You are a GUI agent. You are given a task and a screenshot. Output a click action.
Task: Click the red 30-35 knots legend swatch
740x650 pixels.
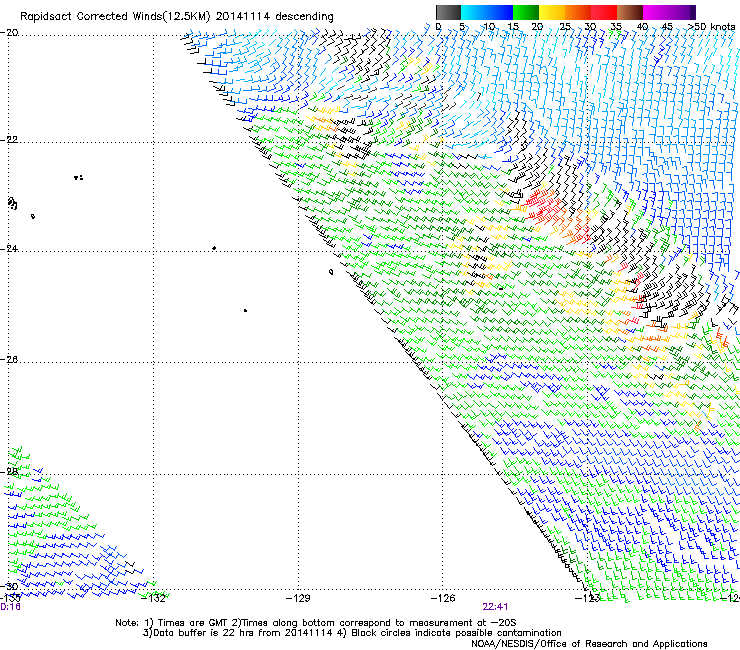click(x=604, y=12)
